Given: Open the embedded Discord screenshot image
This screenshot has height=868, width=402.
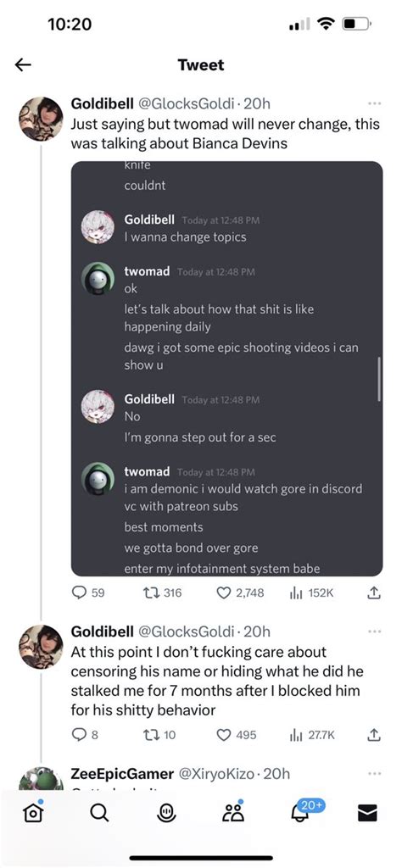Looking at the screenshot, I should pyautogui.click(x=227, y=369).
